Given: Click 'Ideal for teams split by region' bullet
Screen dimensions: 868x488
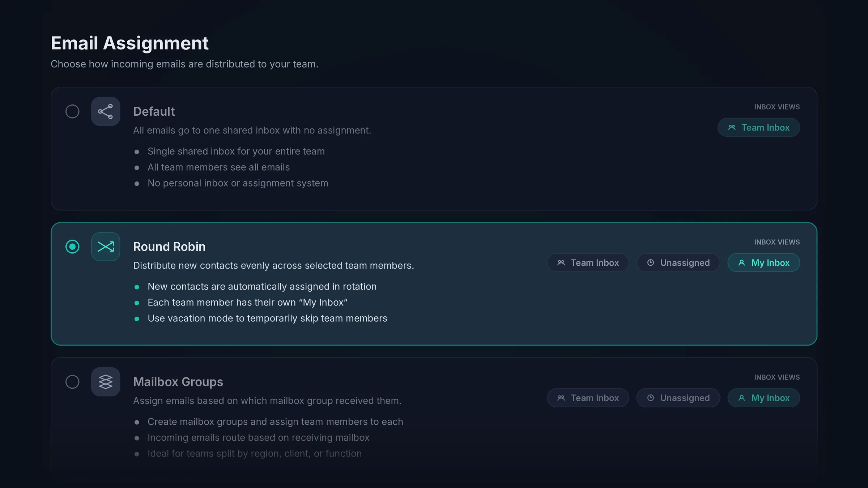Looking at the screenshot, I should (x=255, y=454).
